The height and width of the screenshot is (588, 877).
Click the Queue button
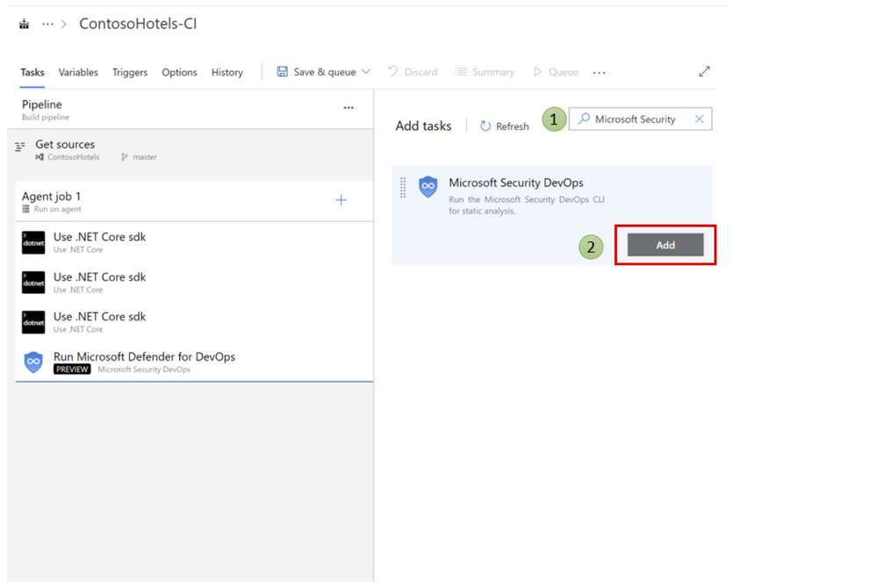click(556, 72)
